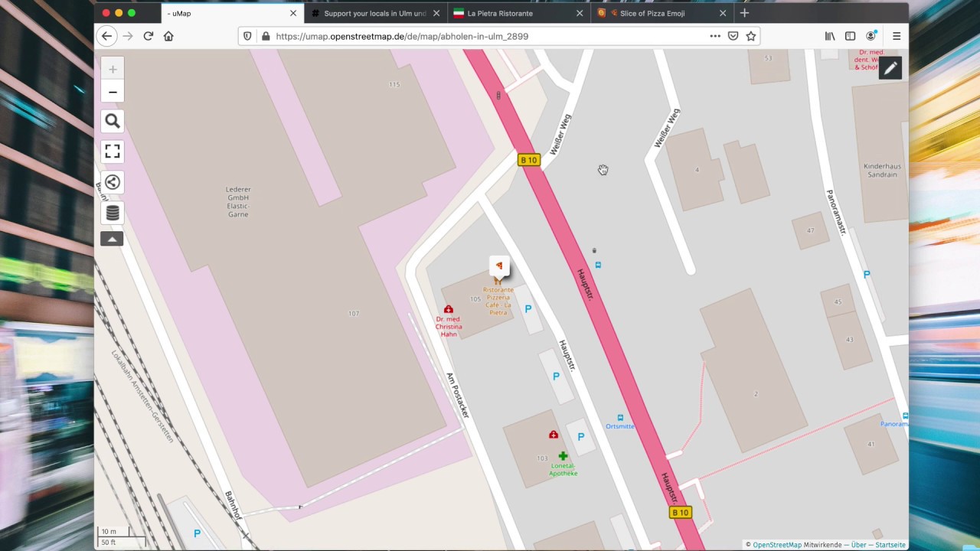Zoom in with the plus button
Viewport: 980px width, 551px height.
(113, 69)
